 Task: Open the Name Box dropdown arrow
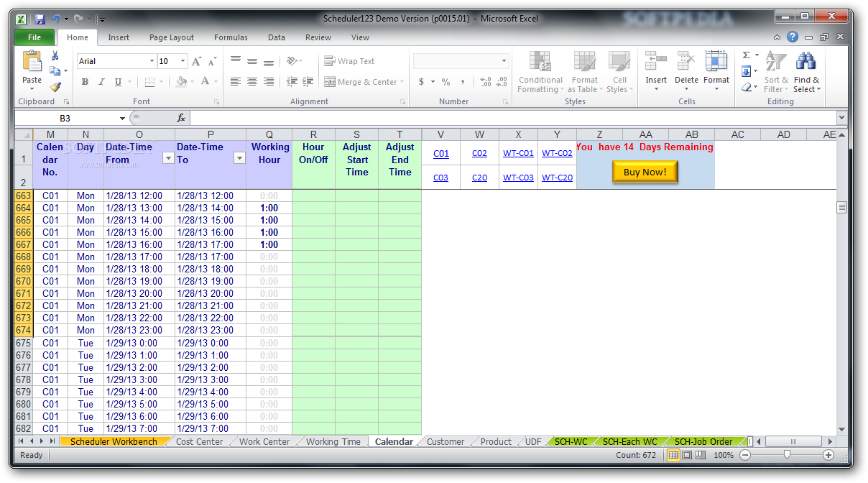123,118
